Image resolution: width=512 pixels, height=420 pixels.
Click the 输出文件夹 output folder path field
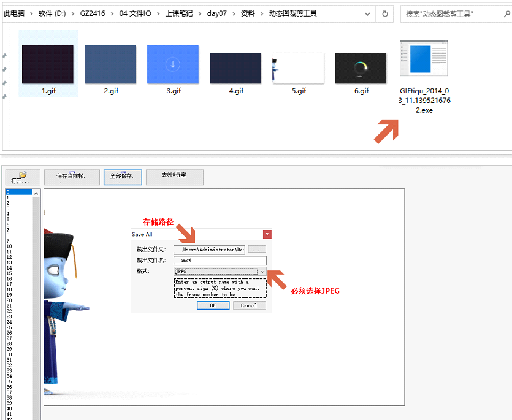pyautogui.click(x=209, y=250)
